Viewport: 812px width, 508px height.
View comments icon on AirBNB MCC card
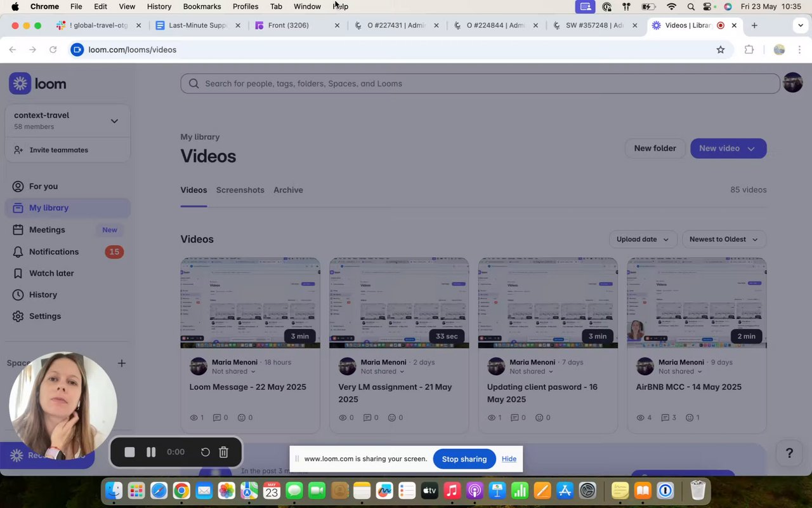[x=665, y=418]
